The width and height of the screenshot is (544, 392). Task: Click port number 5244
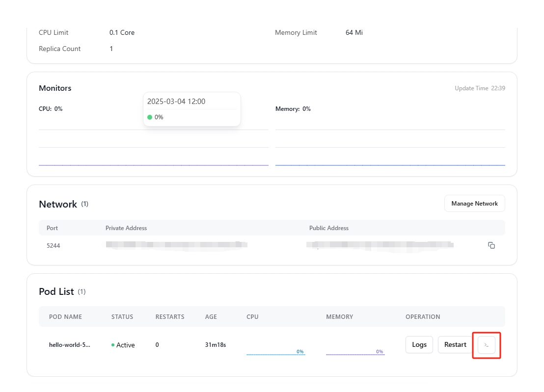click(53, 245)
